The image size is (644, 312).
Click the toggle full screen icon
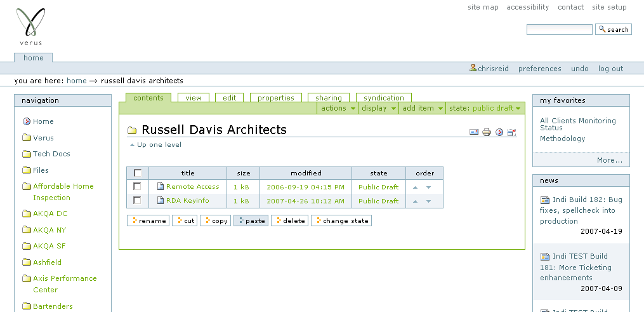[512, 132]
